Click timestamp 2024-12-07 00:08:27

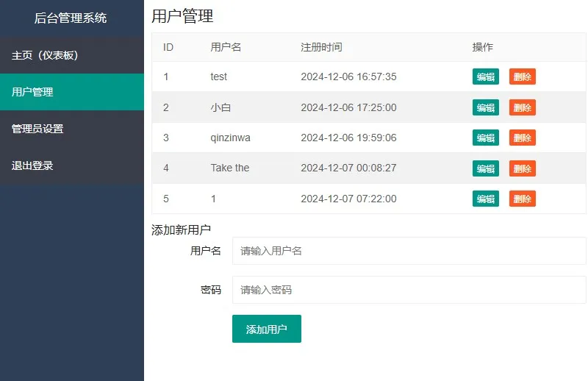point(348,168)
